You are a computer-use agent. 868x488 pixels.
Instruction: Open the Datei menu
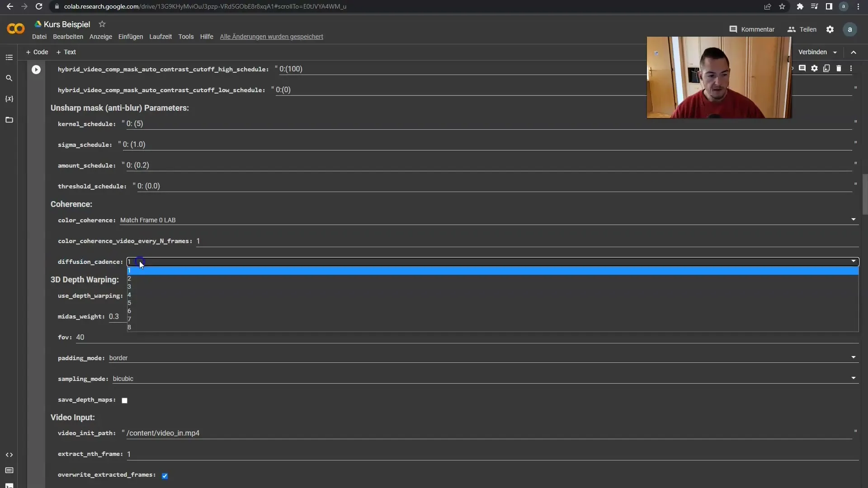pyautogui.click(x=39, y=36)
